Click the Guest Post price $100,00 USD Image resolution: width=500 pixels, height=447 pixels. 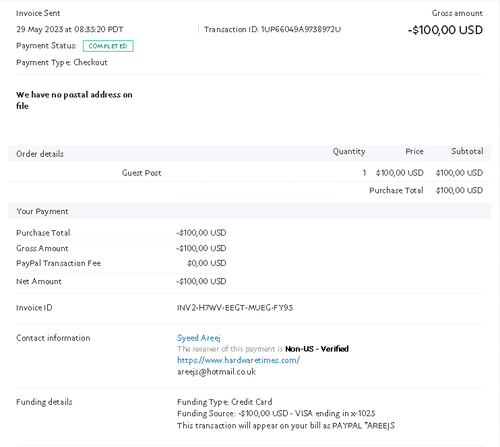(x=399, y=173)
